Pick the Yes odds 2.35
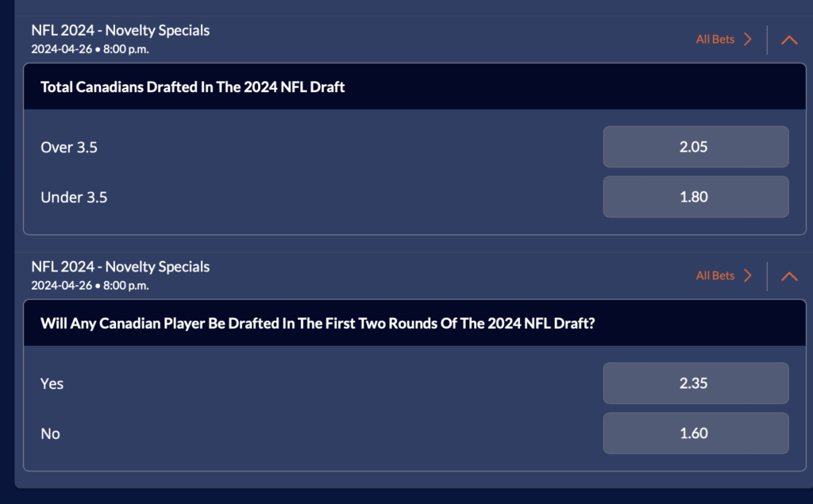 (695, 383)
